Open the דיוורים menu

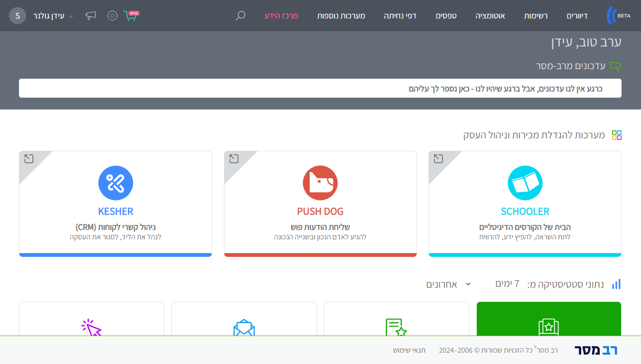tap(577, 16)
